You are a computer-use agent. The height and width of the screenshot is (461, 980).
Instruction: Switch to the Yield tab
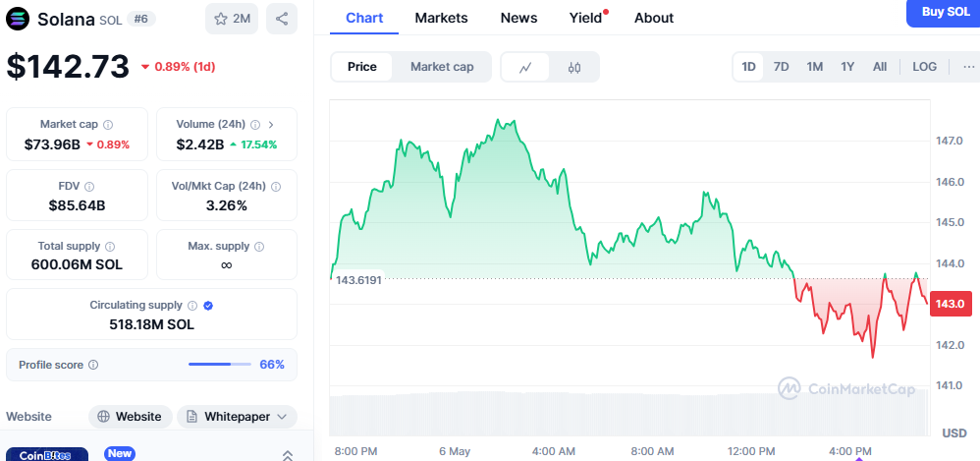(x=586, y=18)
